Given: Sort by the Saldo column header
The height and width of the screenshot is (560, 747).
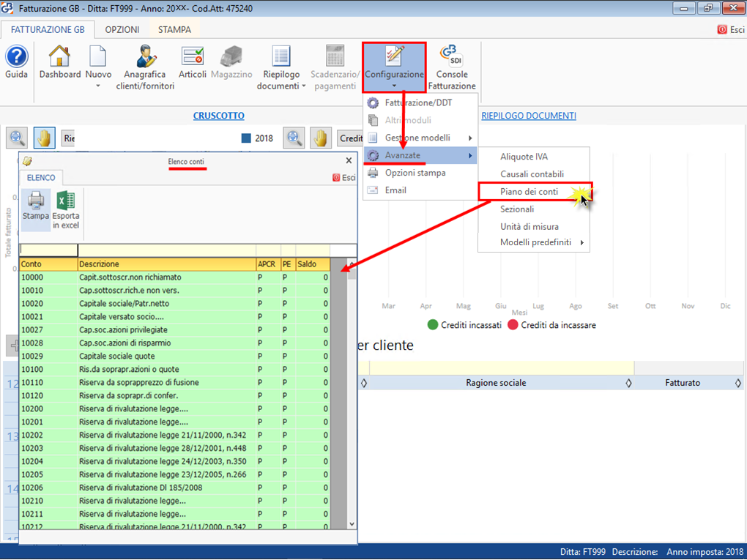Looking at the screenshot, I should pyautogui.click(x=313, y=264).
